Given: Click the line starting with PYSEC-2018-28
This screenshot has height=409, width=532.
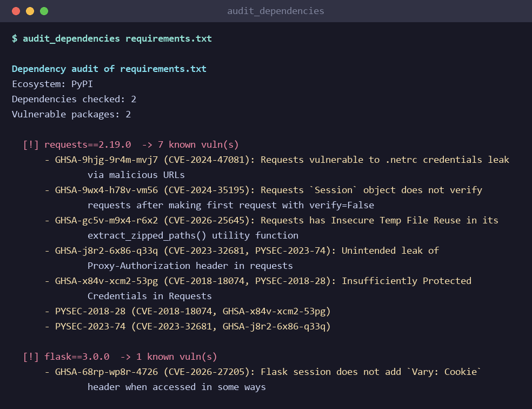Looking at the screenshot, I should [188, 311].
